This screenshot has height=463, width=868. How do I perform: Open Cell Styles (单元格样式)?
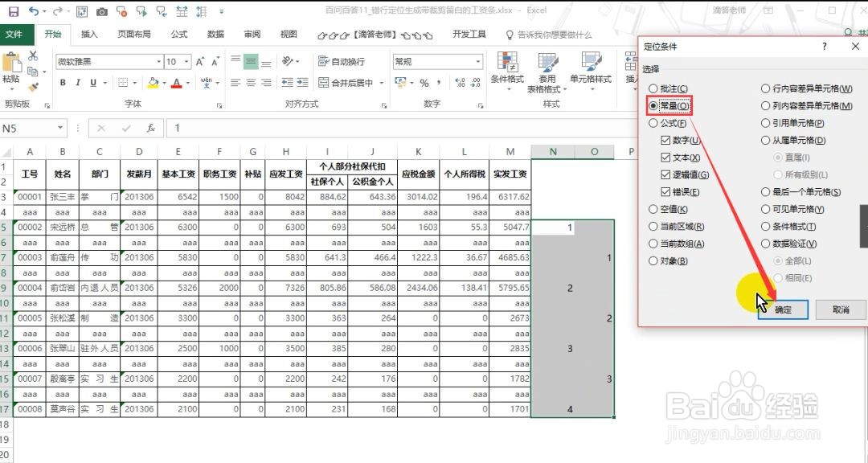point(591,72)
